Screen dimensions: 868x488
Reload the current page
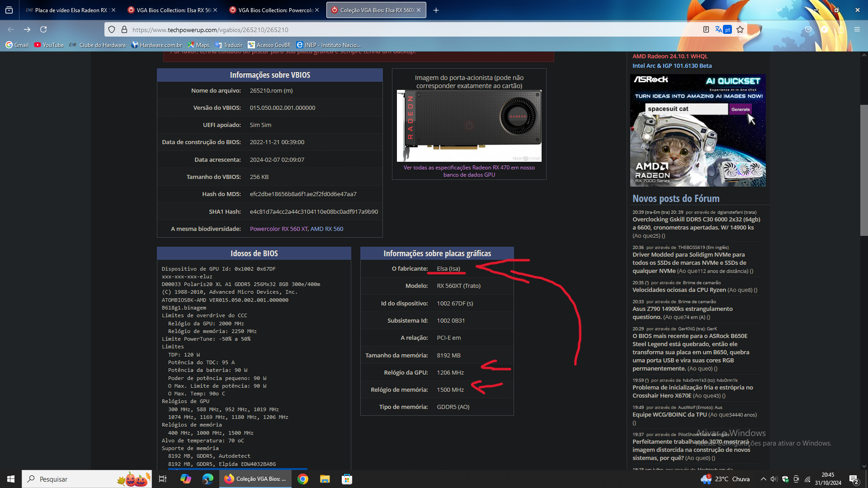pyautogui.click(x=43, y=29)
